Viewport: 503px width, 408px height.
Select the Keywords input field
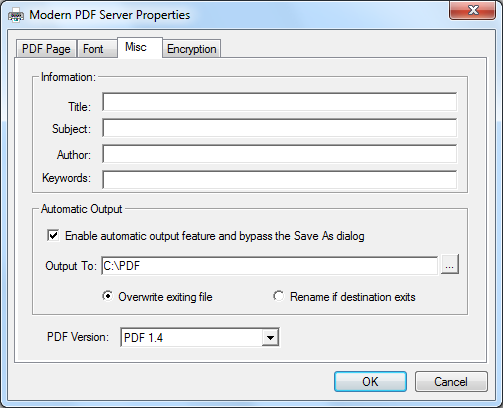tap(279, 180)
